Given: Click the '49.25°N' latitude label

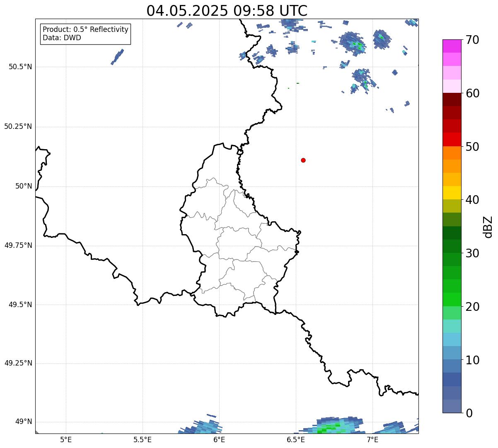Looking at the screenshot, I should click(18, 363).
